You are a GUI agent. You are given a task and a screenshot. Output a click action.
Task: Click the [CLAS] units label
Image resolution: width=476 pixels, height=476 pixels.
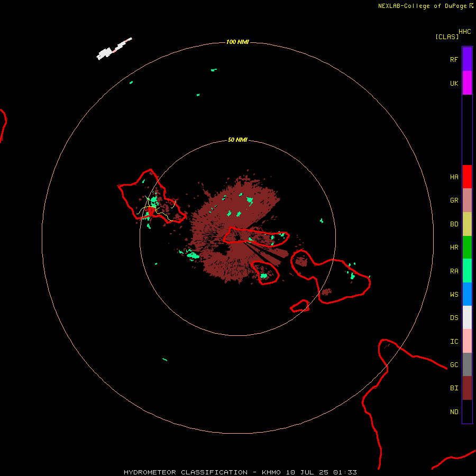[447, 36]
